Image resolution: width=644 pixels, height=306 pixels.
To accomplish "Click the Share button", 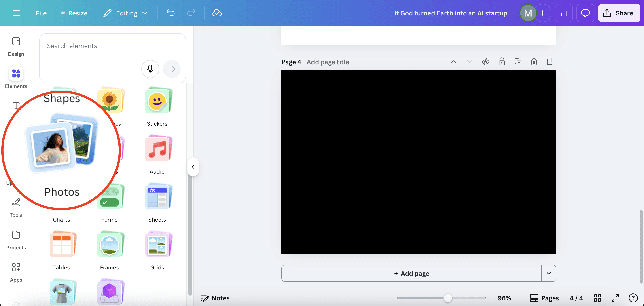I will coord(619,13).
